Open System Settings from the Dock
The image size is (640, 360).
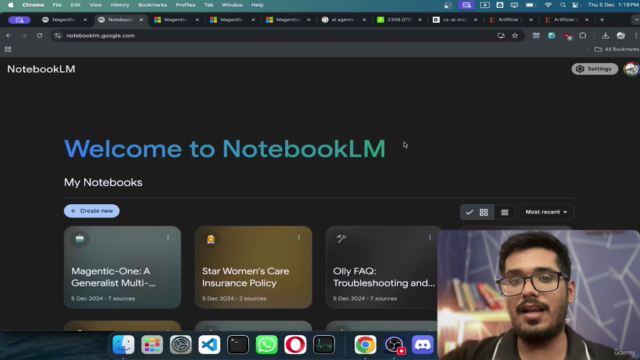pyautogui.click(x=180, y=345)
